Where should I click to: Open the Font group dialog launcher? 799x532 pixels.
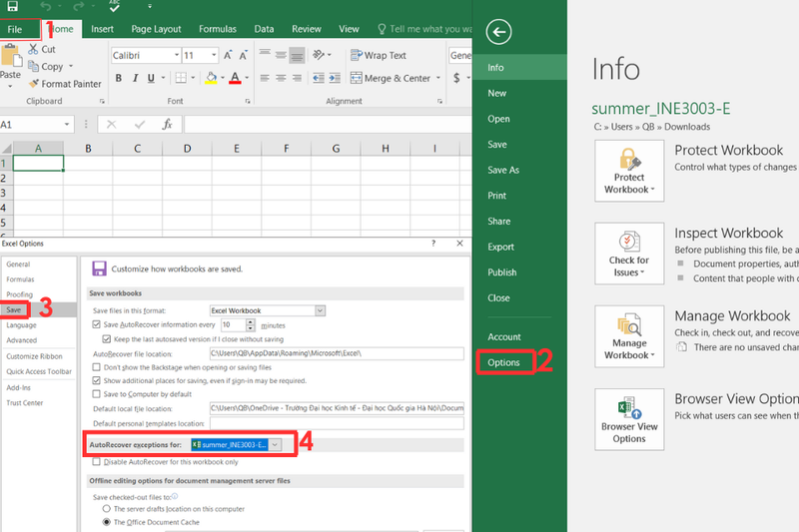click(248, 101)
